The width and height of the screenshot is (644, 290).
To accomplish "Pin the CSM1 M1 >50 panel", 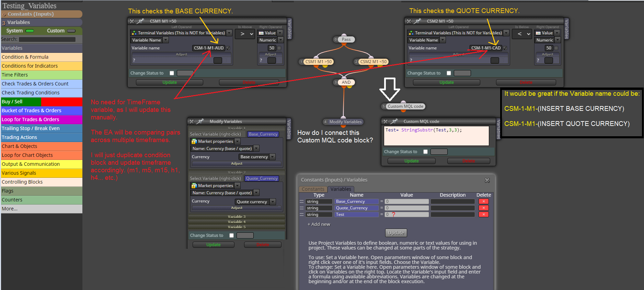I will [140, 21].
